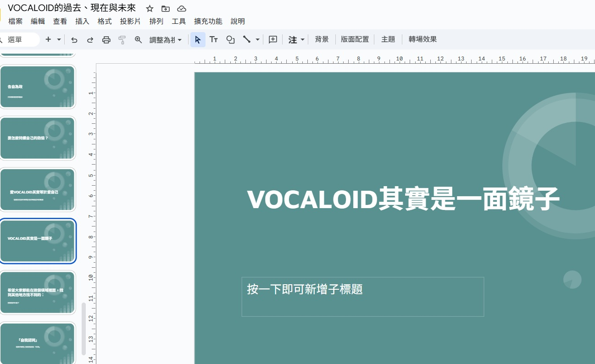This screenshot has width=595, height=364.
Task: Select the 「自我認同」 slide thumbnail
Action: coord(38,343)
